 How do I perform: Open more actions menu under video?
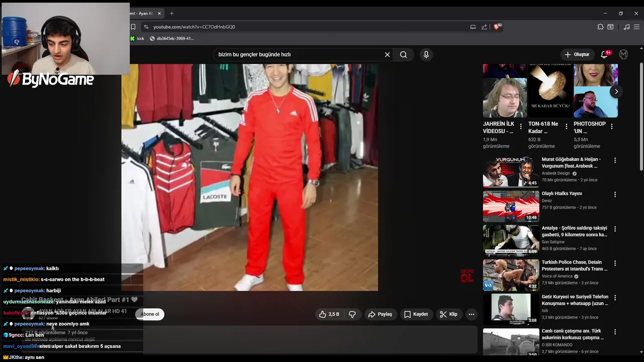click(471, 314)
